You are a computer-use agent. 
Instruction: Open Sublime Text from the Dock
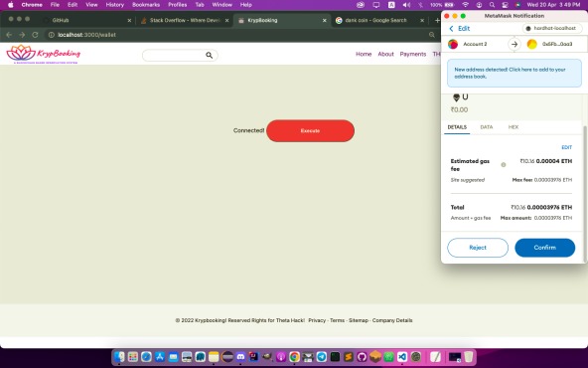pos(349,356)
